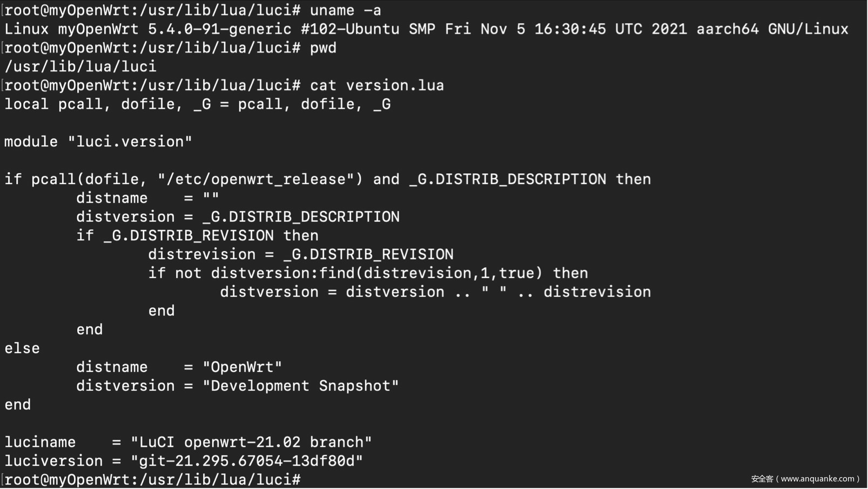Click the "/etc/openwrt_release" path string

point(260,179)
